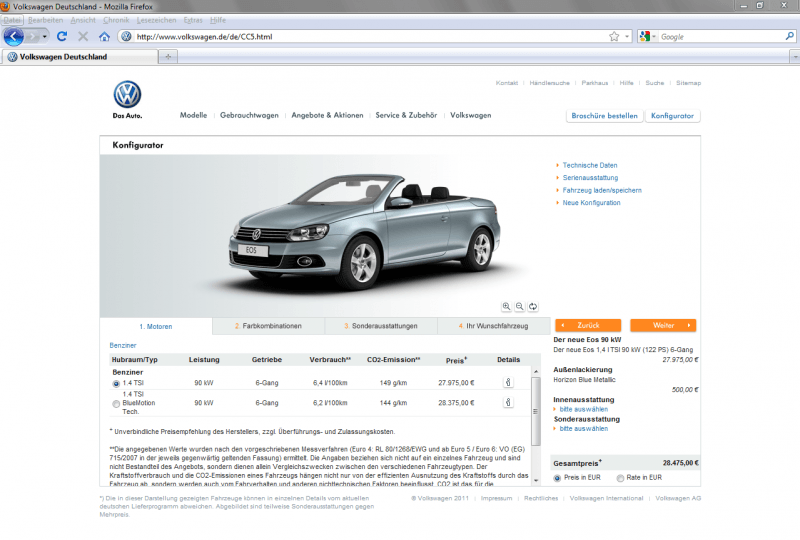
Task: Open the Modelle navigation item
Action: click(x=193, y=115)
